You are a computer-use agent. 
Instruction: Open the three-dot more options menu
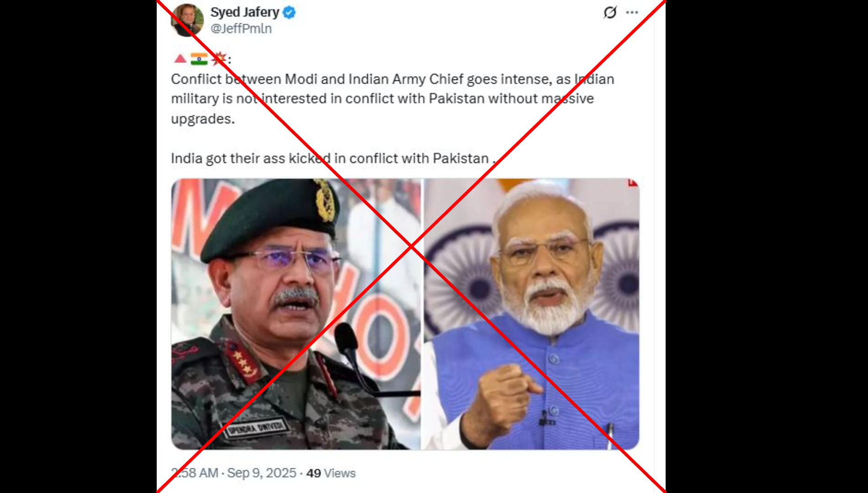[632, 12]
